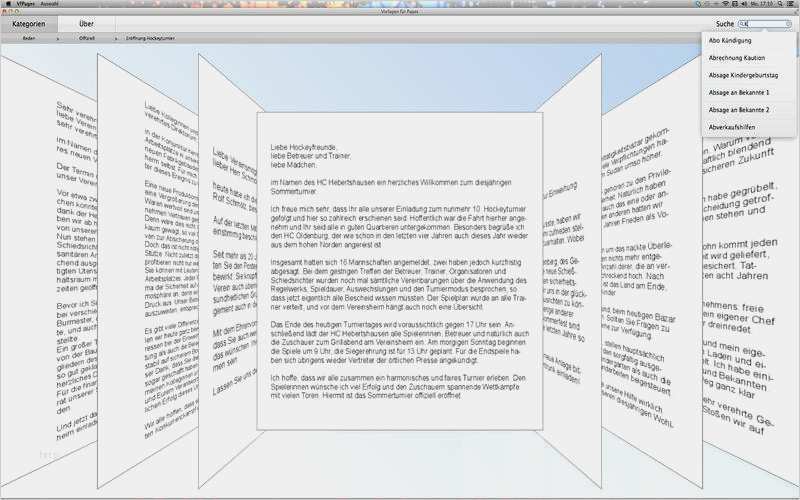Open Spotlight search in the menu bar
This screenshot has height=500, width=800.
[781, 4]
